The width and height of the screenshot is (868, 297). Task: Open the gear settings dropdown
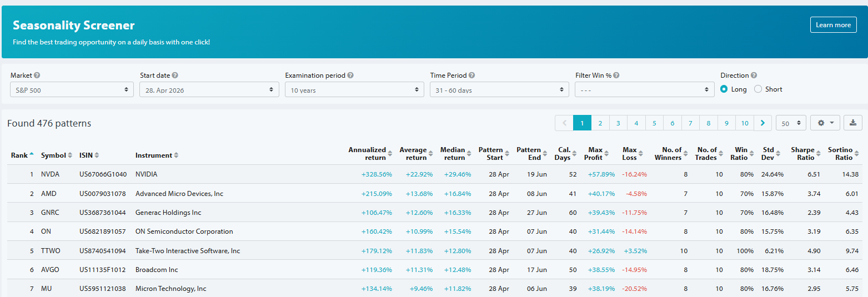click(825, 123)
